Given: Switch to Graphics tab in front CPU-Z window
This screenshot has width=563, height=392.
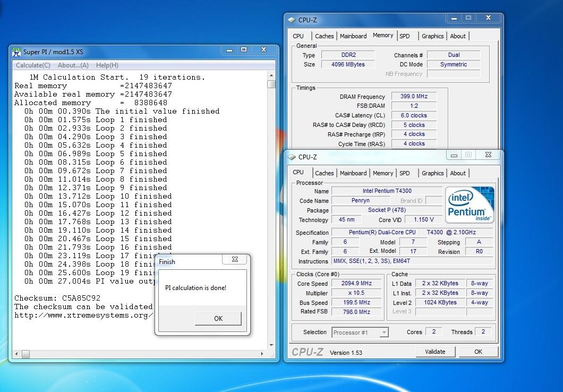Looking at the screenshot, I should click(x=433, y=173).
